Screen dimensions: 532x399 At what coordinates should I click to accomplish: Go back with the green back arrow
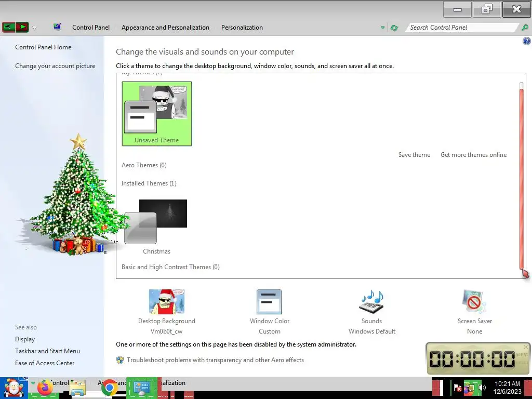9,27
